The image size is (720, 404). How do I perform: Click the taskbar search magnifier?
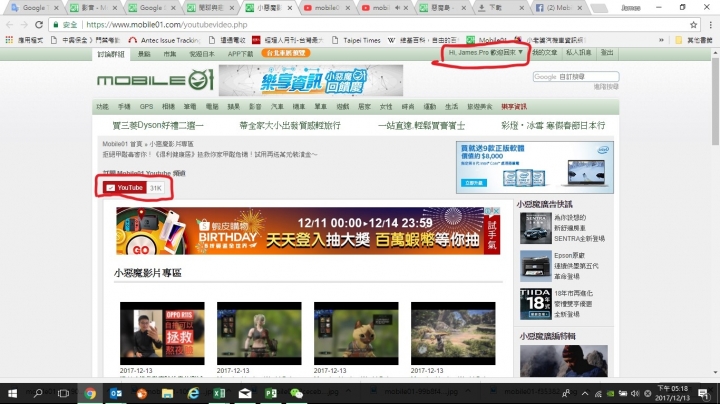click(x=38, y=393)
